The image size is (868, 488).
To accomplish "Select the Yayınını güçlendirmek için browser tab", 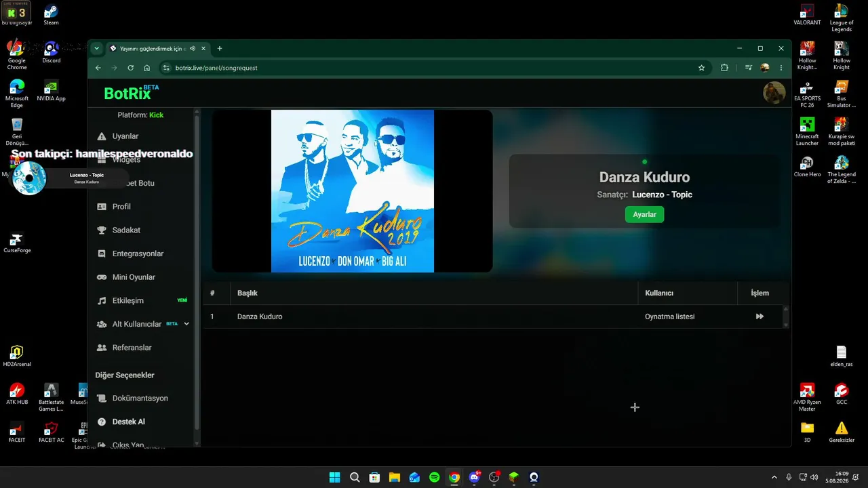I will pyautogui.click(x=157, y=48).
